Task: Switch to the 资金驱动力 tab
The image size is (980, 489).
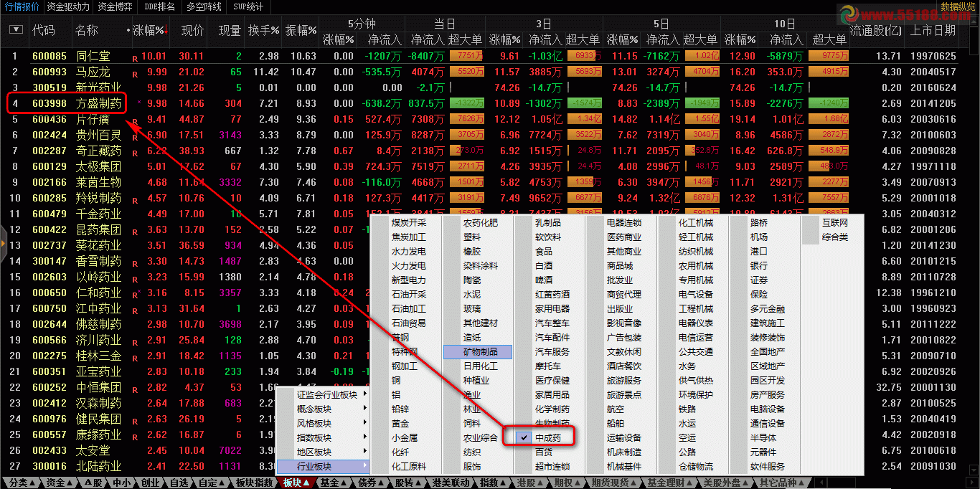Action: click(x=69, y=6)
